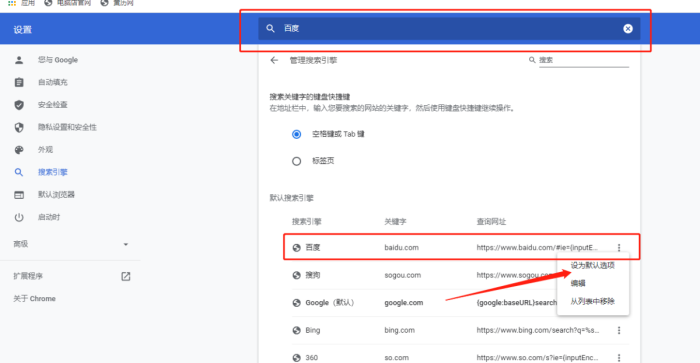
Task: Open the You and Google person icon
Action: pyautogui.click(x=19, y=60)
